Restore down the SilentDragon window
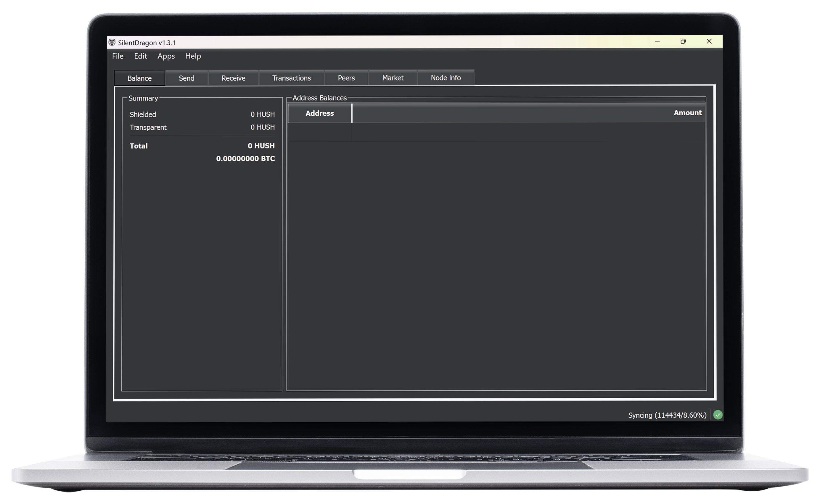820x504 pixels. (683, 41)
